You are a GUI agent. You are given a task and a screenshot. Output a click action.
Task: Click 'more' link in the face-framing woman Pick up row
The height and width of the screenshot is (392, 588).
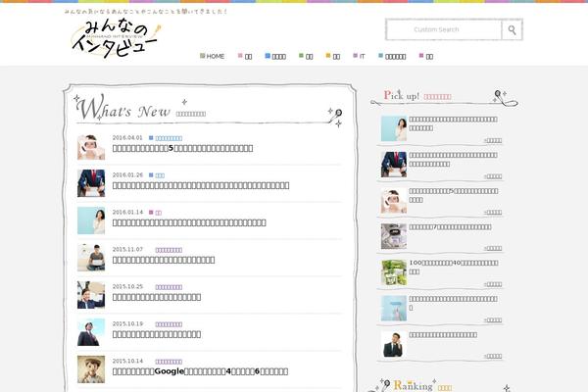pyautogui.click(x=493, y=213)
